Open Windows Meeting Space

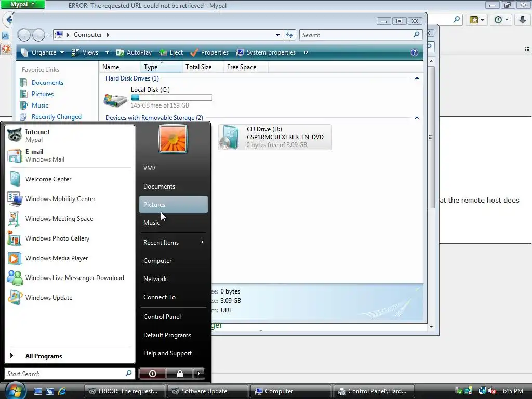tap(70, 219)
